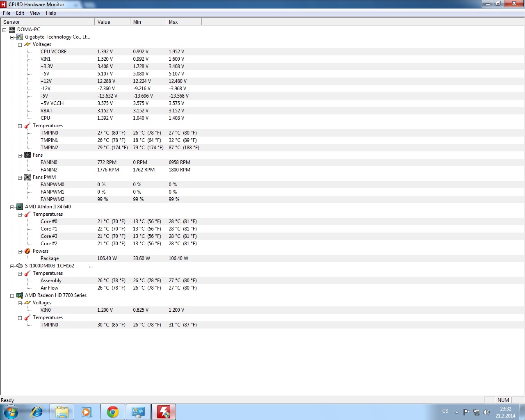The image size is (525, 420).
Task: Click the HWMonitor lightning bolt taskbar icon
Action: point(164,412)
